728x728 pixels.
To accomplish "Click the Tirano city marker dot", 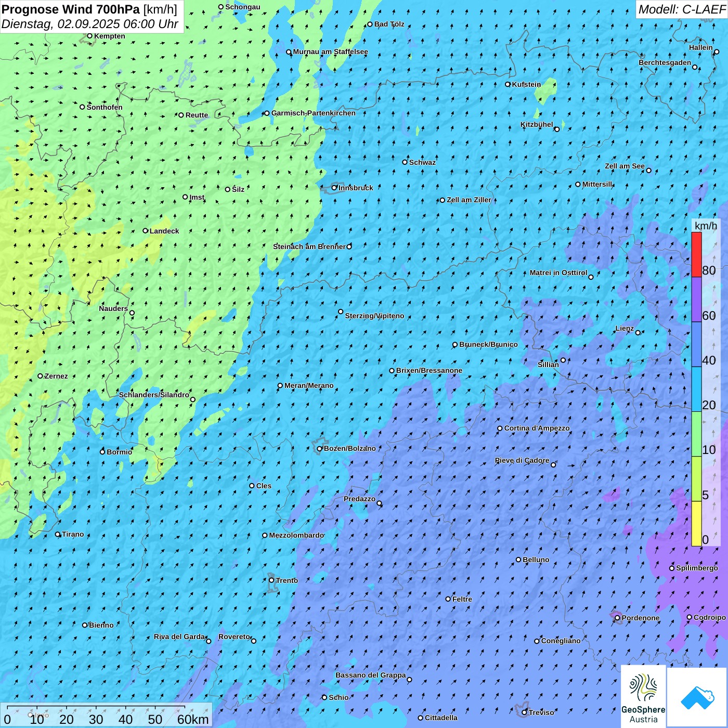I will click(58, 534).
